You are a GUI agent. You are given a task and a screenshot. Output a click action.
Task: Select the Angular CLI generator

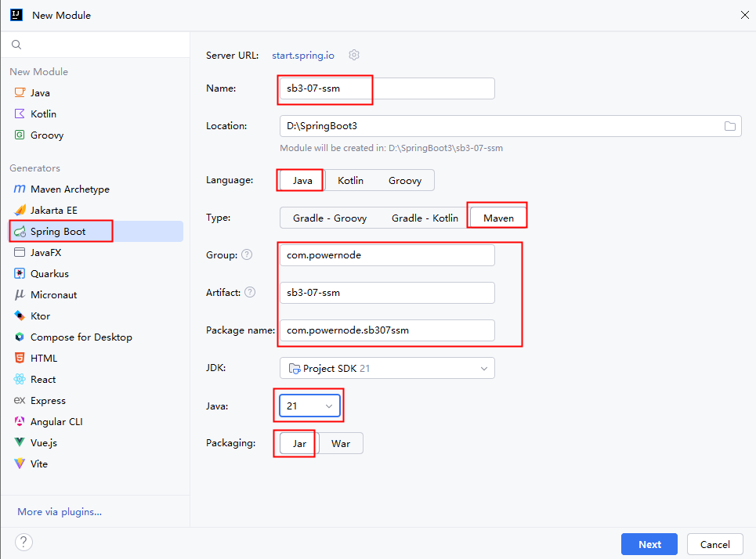pos(56,422)
